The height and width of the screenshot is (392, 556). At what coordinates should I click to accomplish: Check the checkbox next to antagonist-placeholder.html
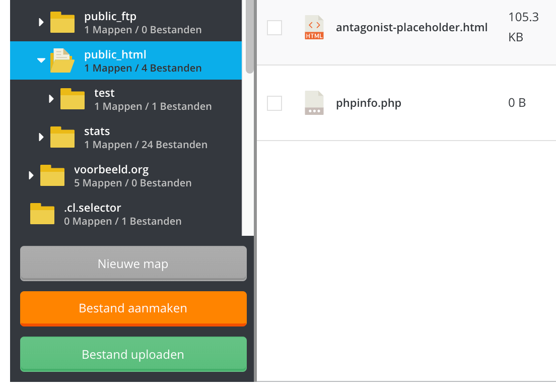pos(274,28)
